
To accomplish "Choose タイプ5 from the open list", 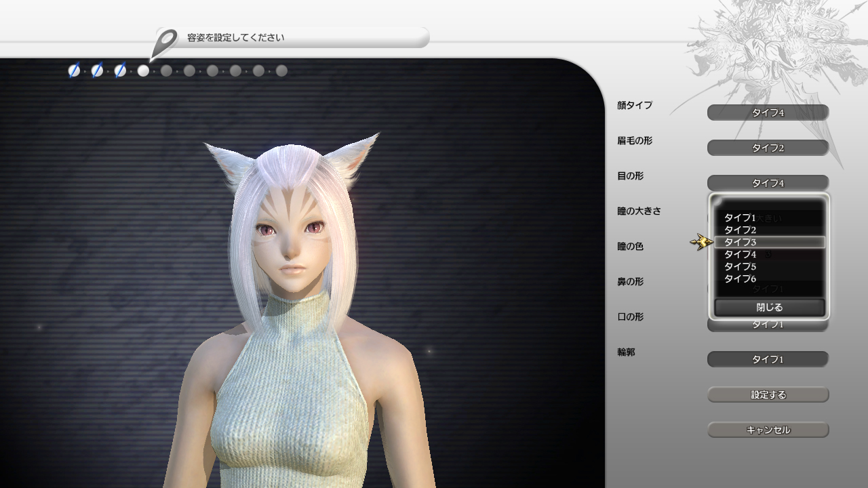I will [740, 266].
